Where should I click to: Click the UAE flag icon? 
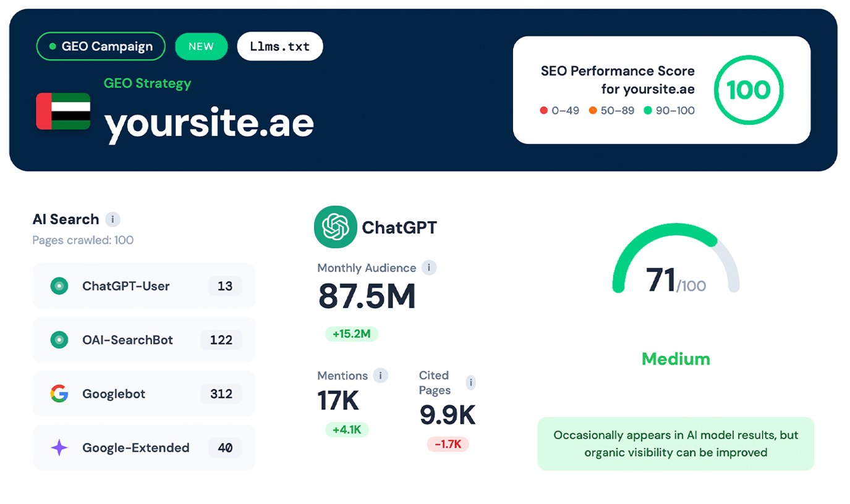63,112
